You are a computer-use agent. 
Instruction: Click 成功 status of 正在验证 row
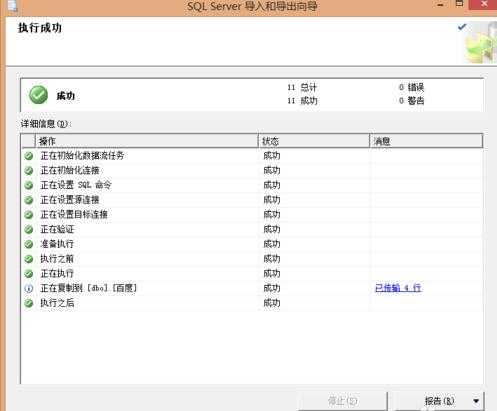pos(272,229)
